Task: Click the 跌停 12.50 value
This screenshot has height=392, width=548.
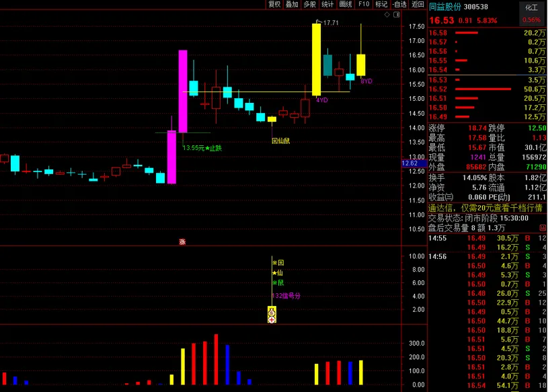Action: click(537, 128)
